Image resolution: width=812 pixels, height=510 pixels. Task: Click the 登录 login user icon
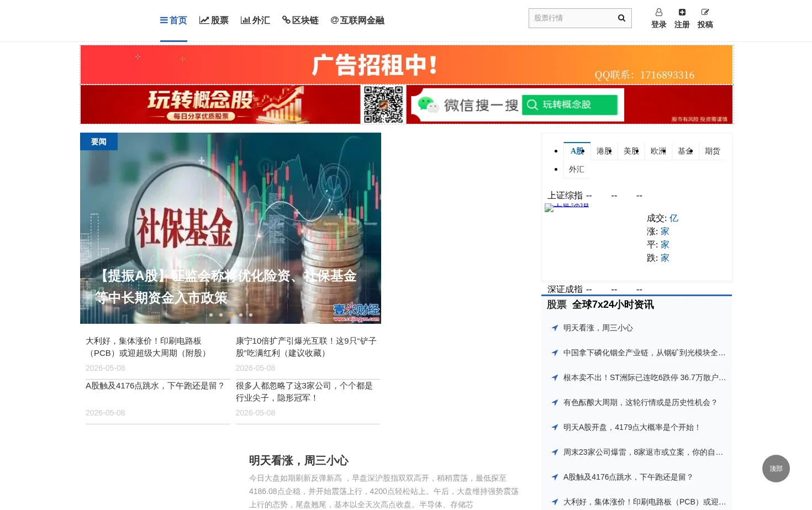click(659, 12)
